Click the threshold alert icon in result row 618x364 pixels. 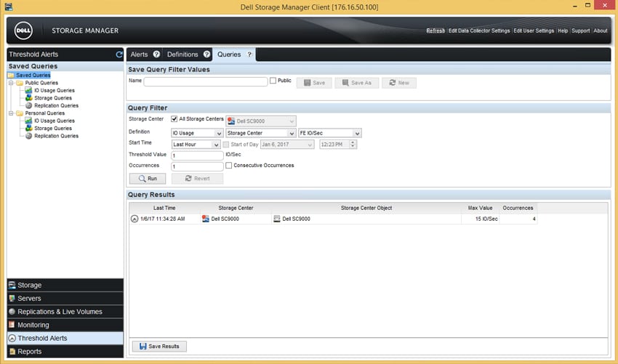[x=135, y=219]
